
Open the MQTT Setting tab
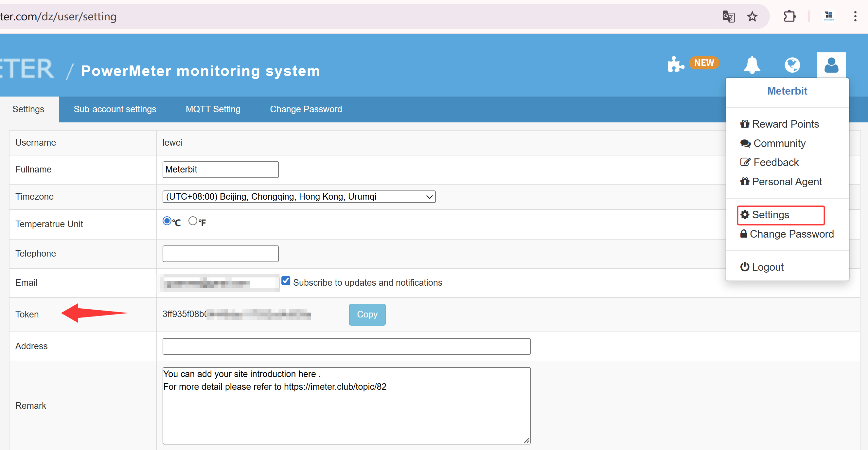(213, 109)
